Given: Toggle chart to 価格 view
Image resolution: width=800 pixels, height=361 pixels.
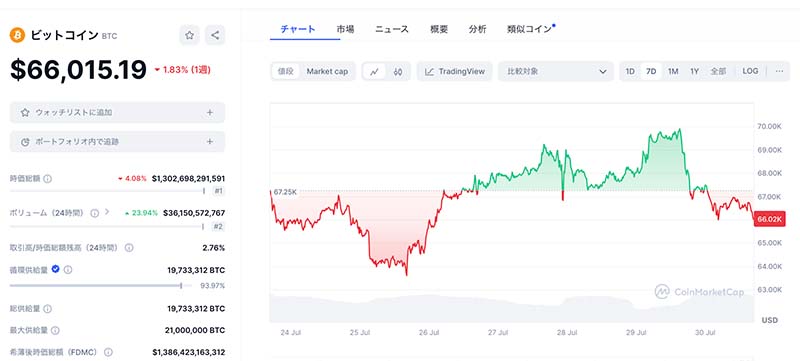Looking at the screenshot, I should tap(286, 72).
